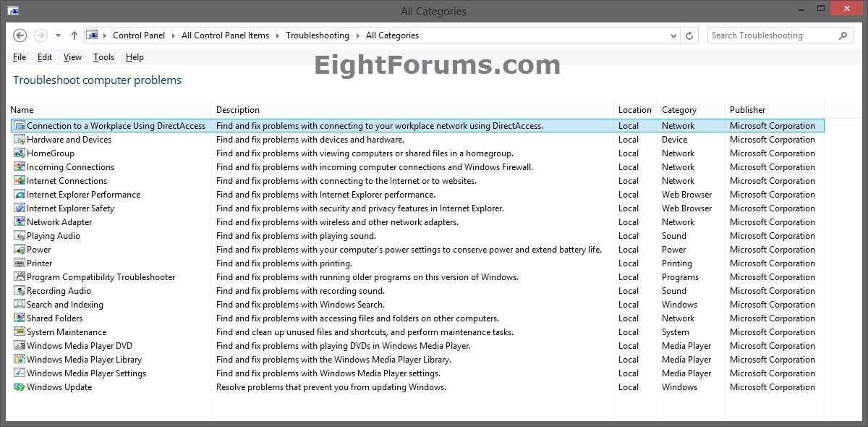Select the Printer troubleshooter name

(x=40, y=263)
